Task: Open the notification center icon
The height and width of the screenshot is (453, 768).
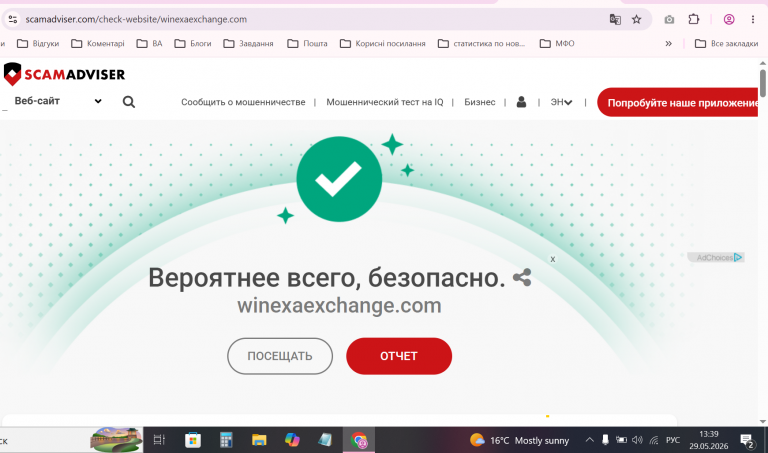Action: click(747, 441)
